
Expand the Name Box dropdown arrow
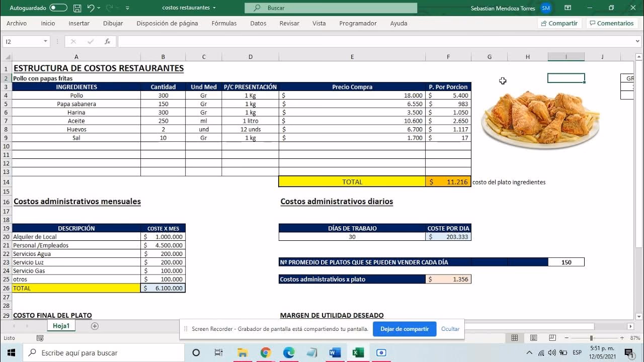click(x=45, y=42)
